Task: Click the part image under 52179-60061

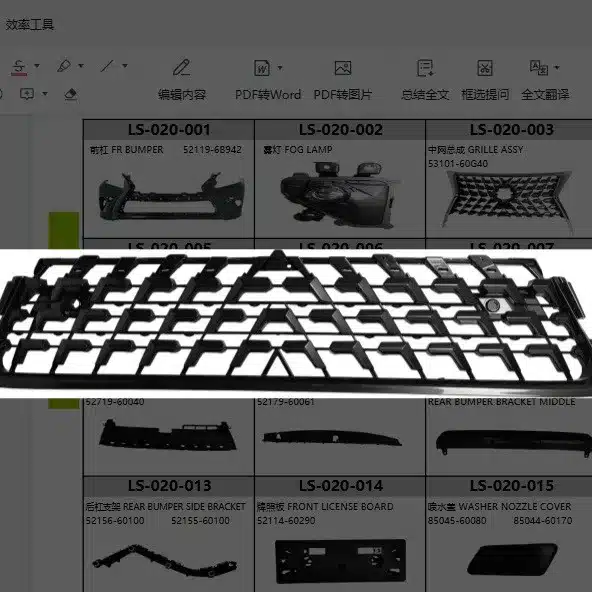Action: pyautogui.click(x=332, y=438)
